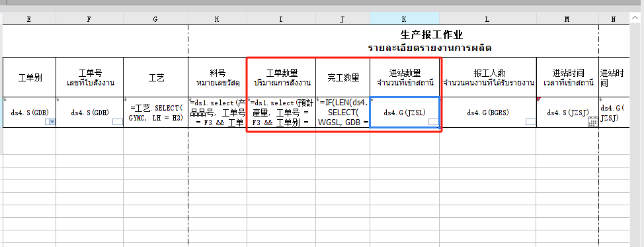
Task: Select column header L
Action: tap(487, 19)
